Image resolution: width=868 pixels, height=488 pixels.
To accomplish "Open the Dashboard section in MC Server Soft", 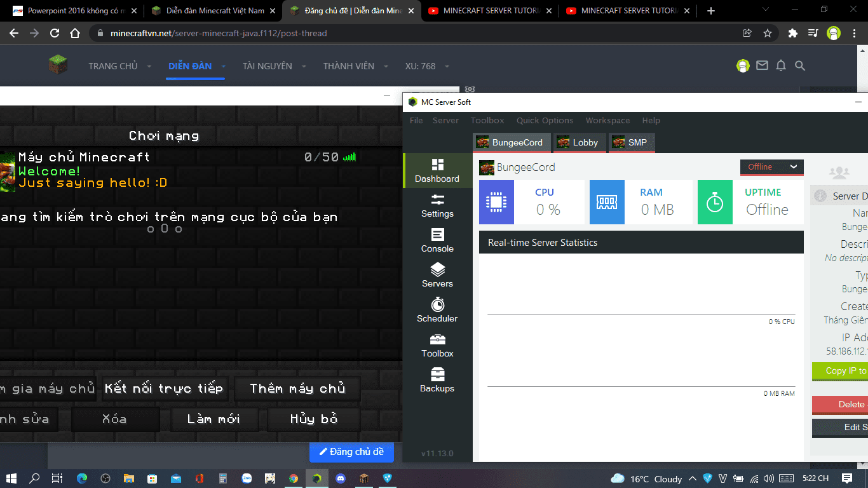I will 437,171.
